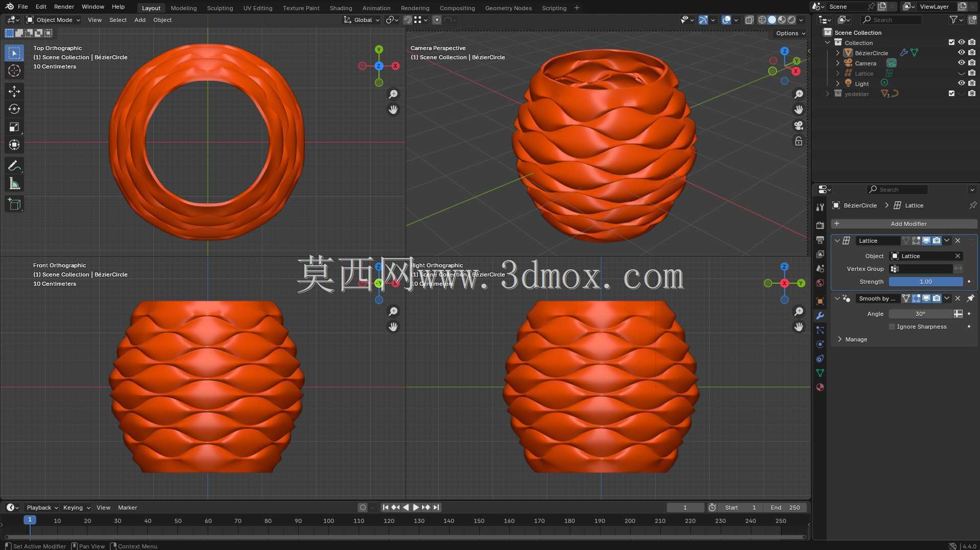
Task: Activate the Select Box tool
Action: 14,53
